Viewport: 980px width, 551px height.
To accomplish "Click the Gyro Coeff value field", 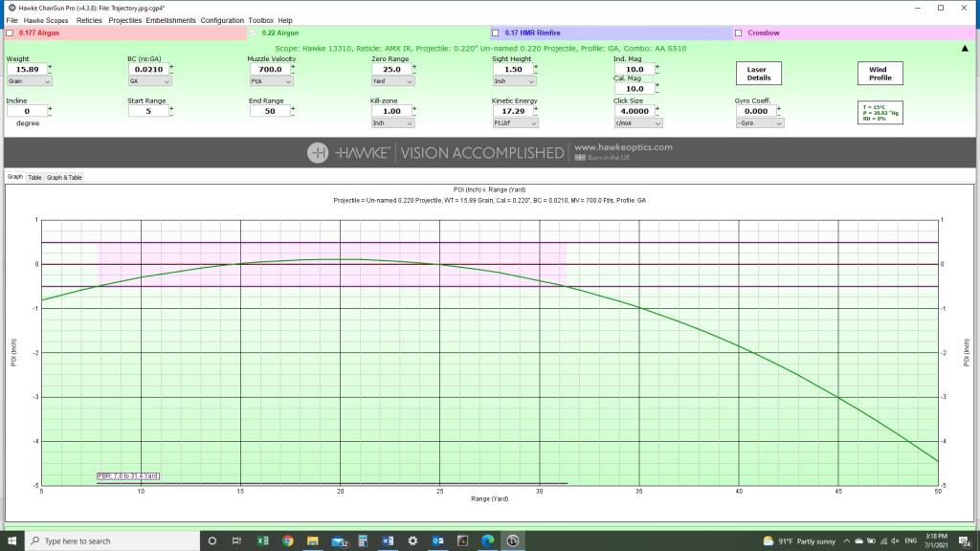I will [x=756, y=111].
